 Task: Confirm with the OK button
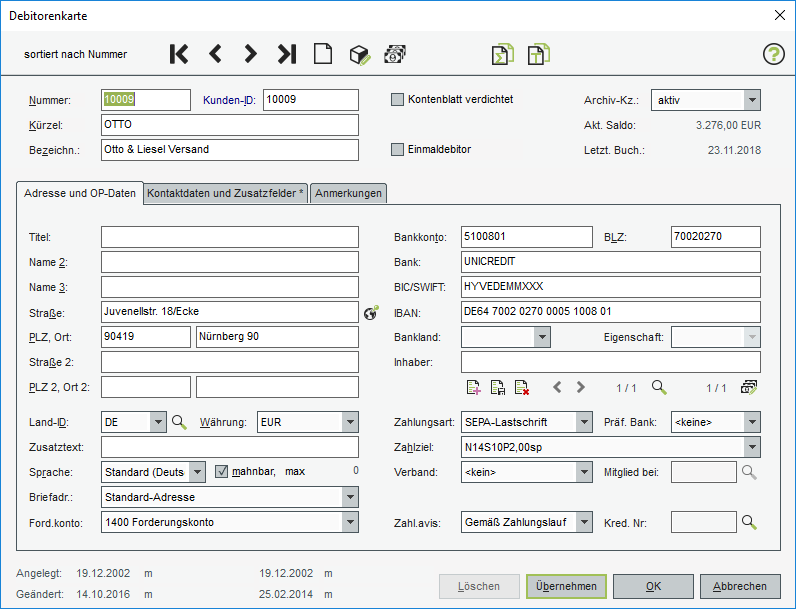pos(653,586)
